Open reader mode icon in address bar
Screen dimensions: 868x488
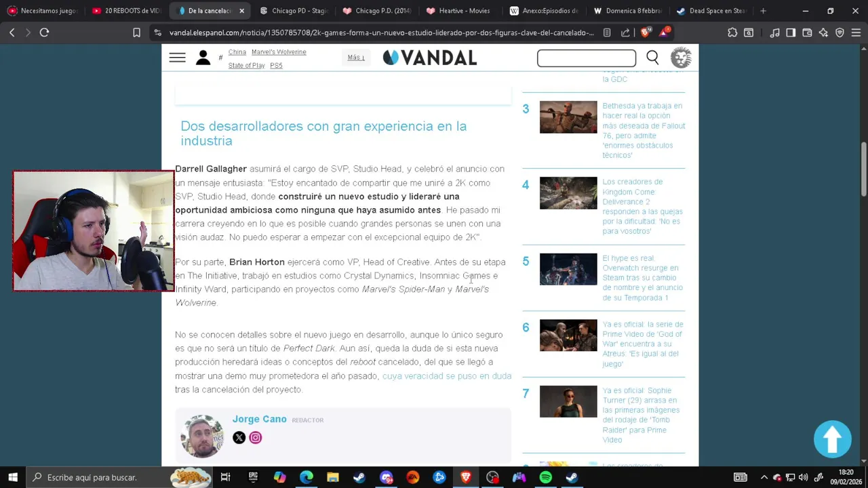(x=607, y=33)
